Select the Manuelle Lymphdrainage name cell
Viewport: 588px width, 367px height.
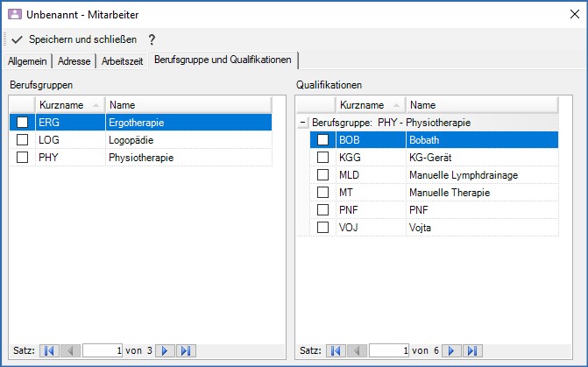[482, 174]
